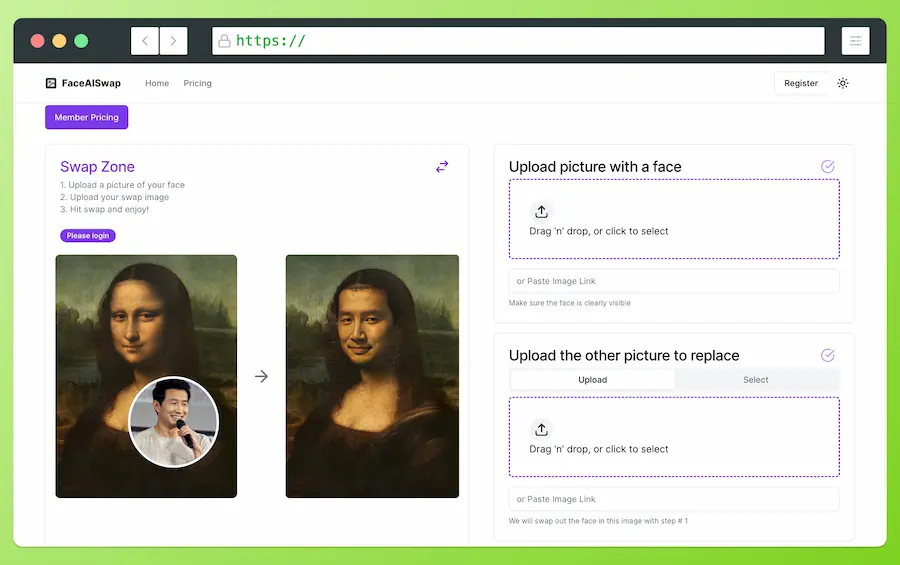Click the green maximize window dot
Viewport: 900px width, 565px height.
click(x=81, y=41)
